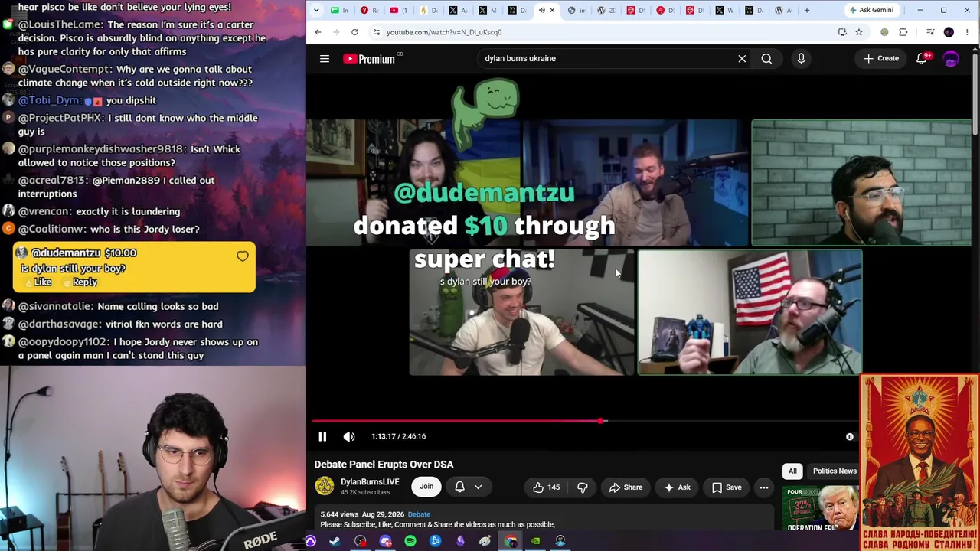980x551 pixels.
Task: Join the DylanBurnsLIVE channel
Action: 426,487
